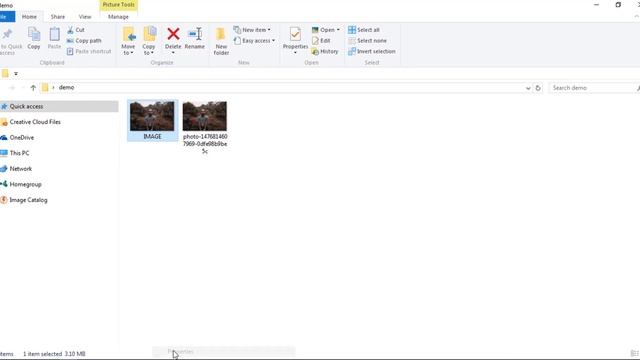This screenshot has width=640, height=360.
Task: Click the IMAGE file name label
Action: point(152,136)
